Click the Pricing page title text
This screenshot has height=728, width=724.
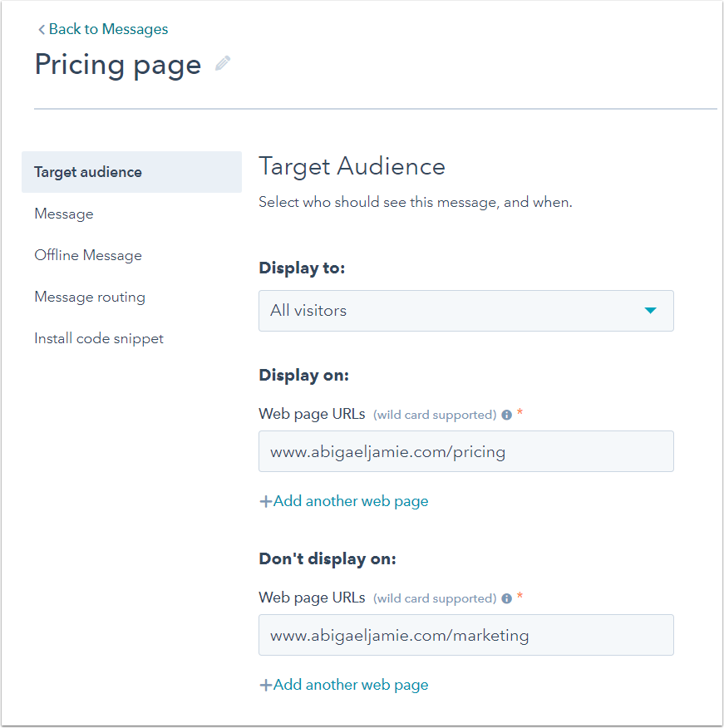pos(118,65)
